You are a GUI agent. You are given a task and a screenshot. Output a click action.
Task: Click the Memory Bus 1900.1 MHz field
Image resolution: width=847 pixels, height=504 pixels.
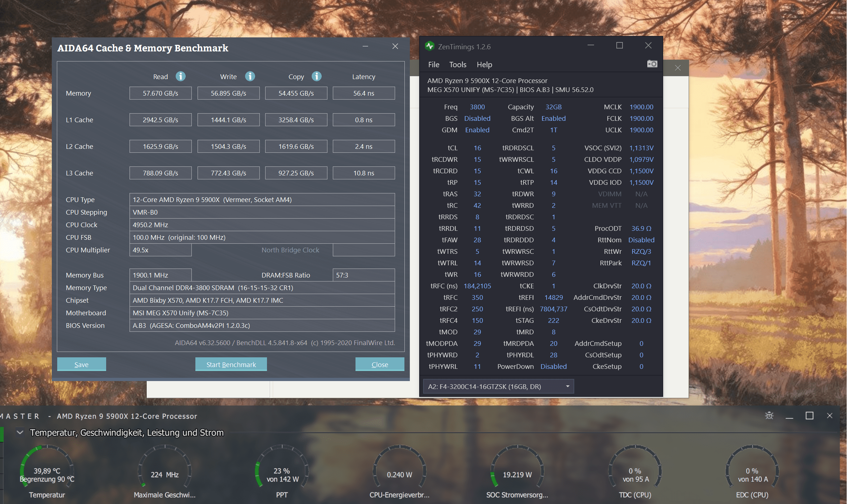[x=160, y=275]
